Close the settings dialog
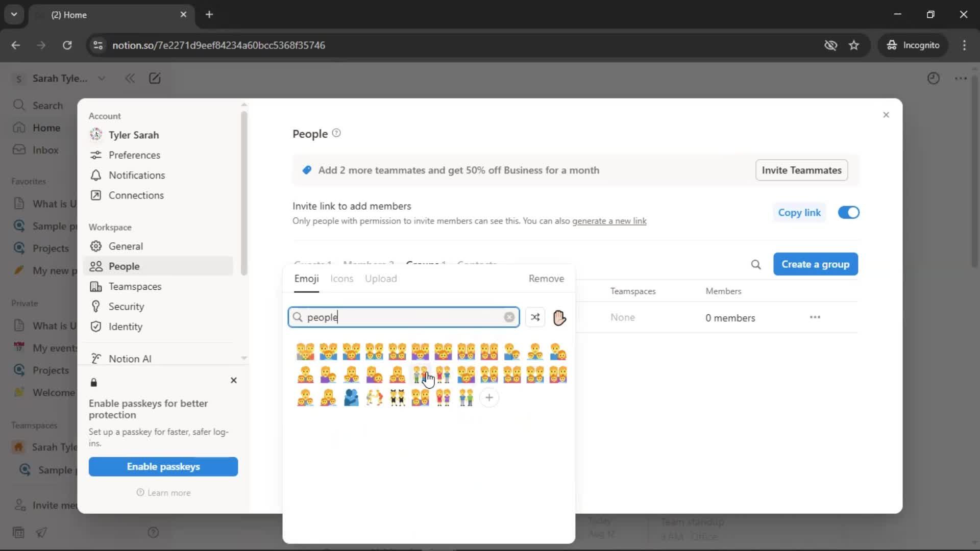This screenshot has height=551, width=980. pos(886,115)
